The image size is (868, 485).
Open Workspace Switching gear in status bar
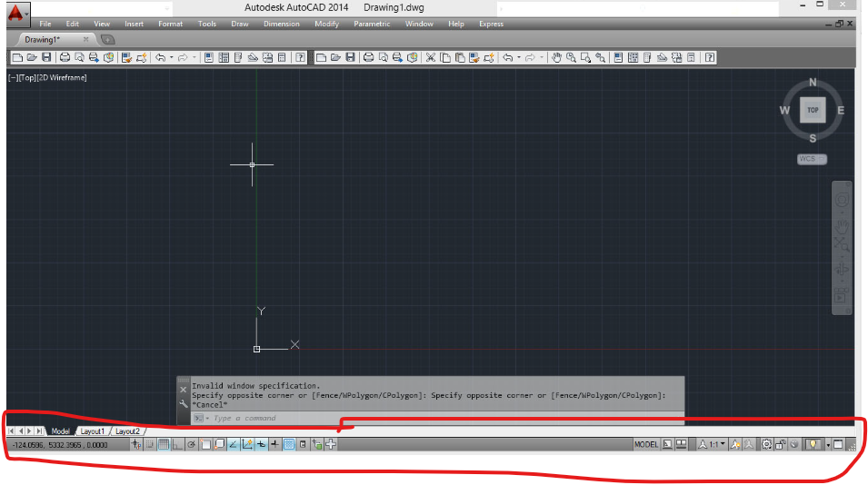[766, 444]
